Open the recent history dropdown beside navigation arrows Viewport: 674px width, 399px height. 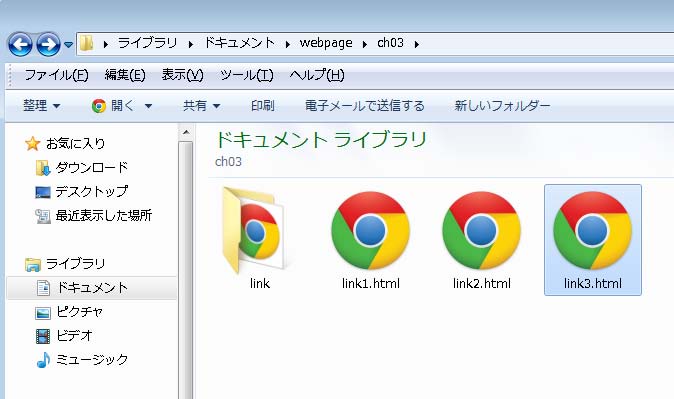click(68, 44)
